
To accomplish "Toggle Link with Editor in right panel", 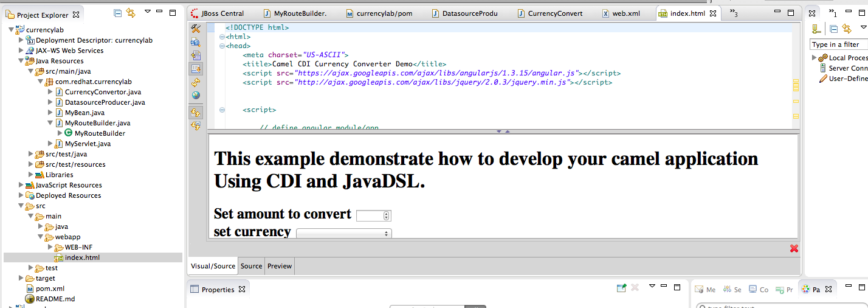I will pyautogui.click(x=847, y=29).
